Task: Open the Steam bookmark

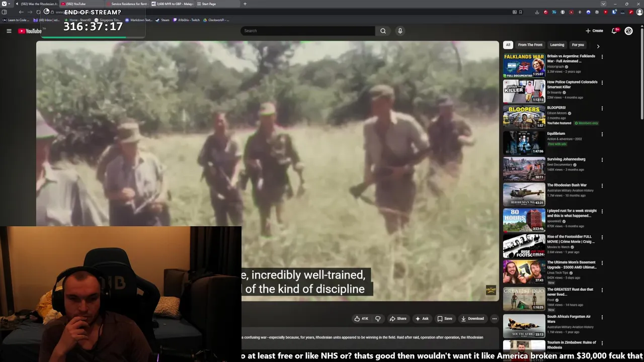Action: click(163, 20)
